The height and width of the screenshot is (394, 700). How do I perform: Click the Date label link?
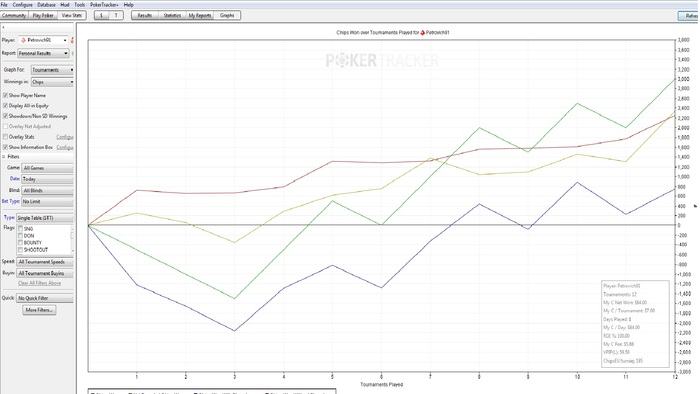click(x=15, y=178)
